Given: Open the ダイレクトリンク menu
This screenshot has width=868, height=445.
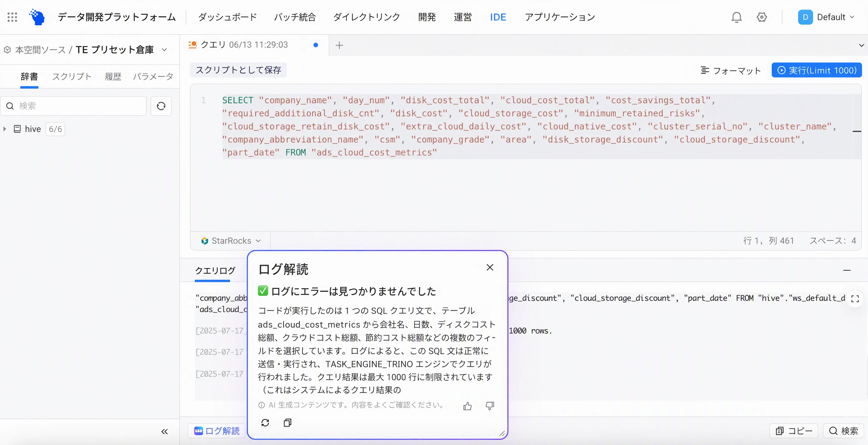Looking at the screenshot, I should 367,17.
